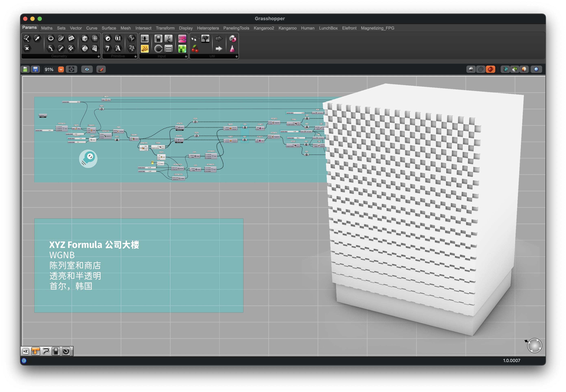The image size is (566, 392).
Task: Open the zoom percentage dropdown arrow
Action: pyautogui.click(x=61, y=69)
